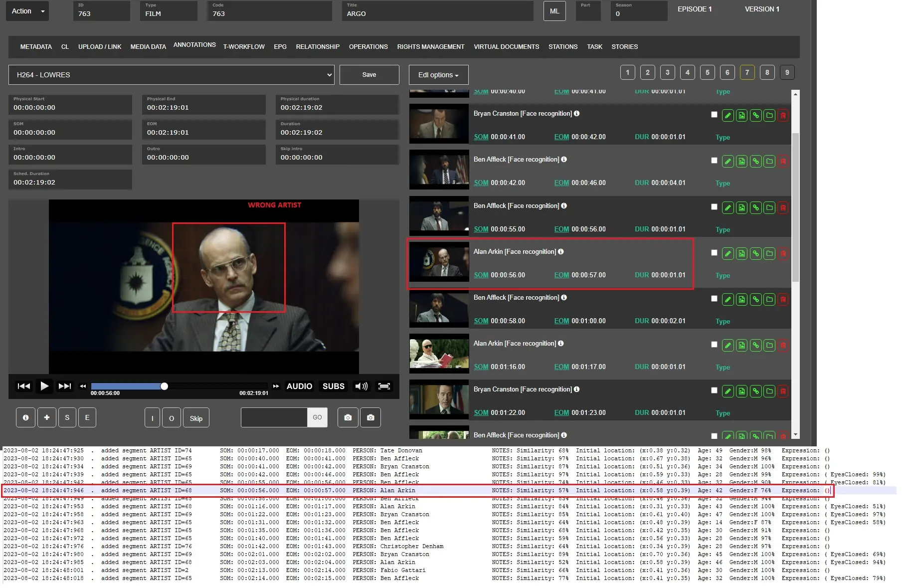
Task: Click the player's fullscreen icon
Action: [x=383, y=386]
